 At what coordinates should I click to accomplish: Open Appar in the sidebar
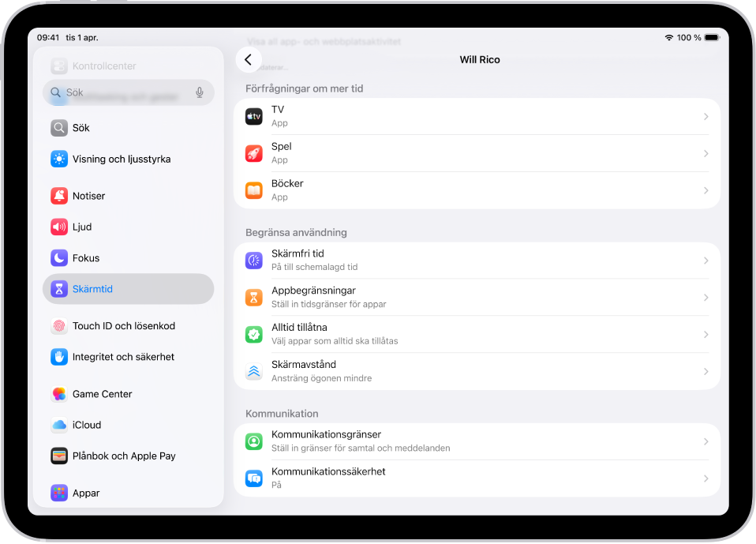[129, 493]
